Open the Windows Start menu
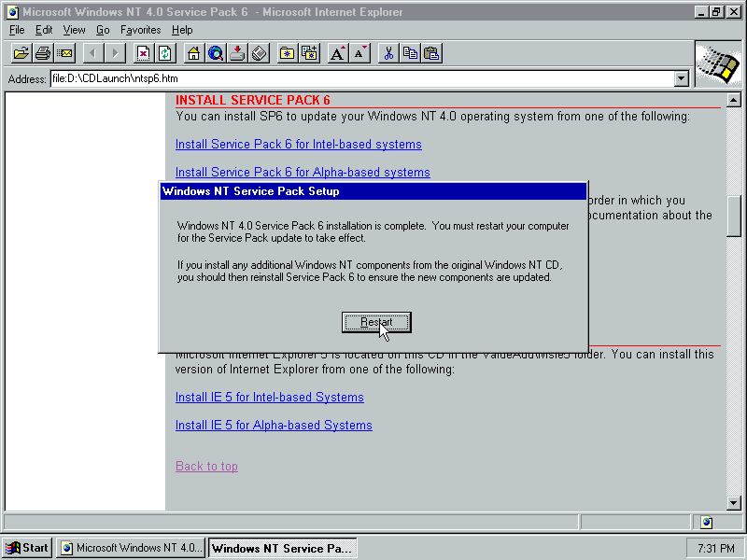 [27, 548]
